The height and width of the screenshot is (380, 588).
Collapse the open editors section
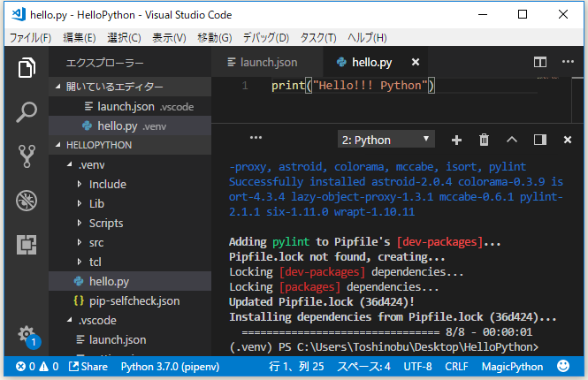(130, 87)
